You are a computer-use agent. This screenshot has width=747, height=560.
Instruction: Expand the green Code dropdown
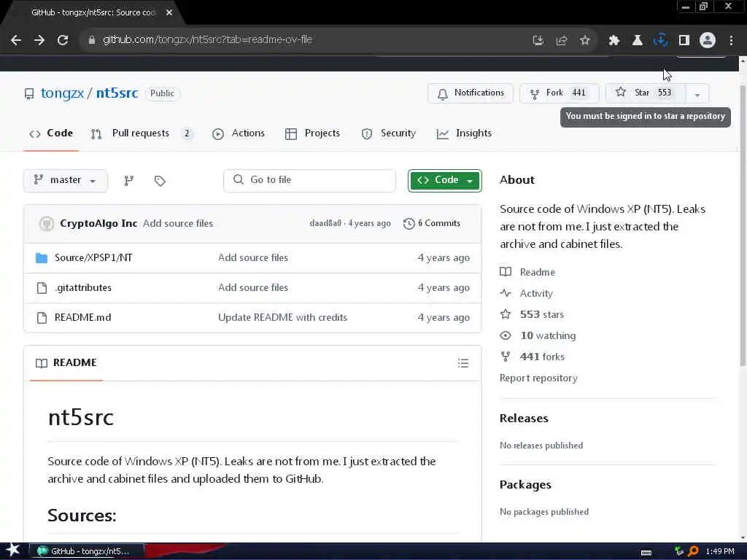coord(444,181)
